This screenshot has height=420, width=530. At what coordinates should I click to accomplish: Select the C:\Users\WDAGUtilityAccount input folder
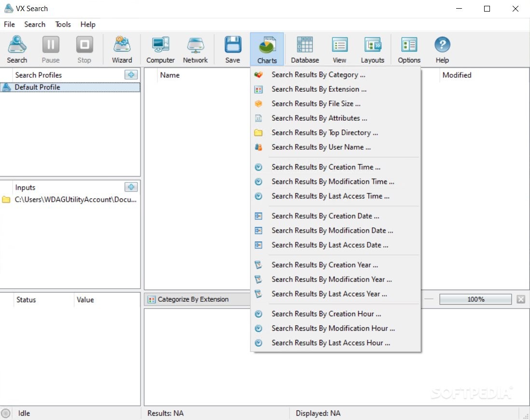pos(70,199)
